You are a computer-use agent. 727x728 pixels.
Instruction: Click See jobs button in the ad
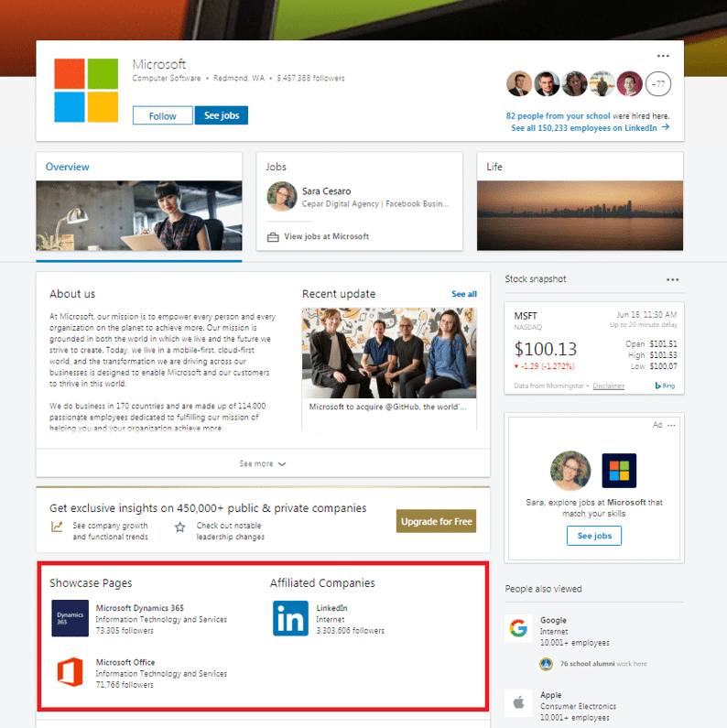coord(593,536)
